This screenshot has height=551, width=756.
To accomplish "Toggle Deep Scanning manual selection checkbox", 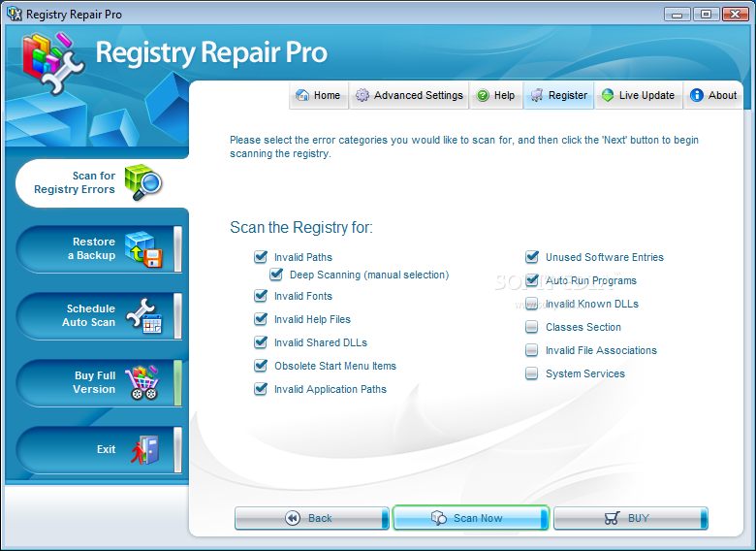I will [276, 275].
